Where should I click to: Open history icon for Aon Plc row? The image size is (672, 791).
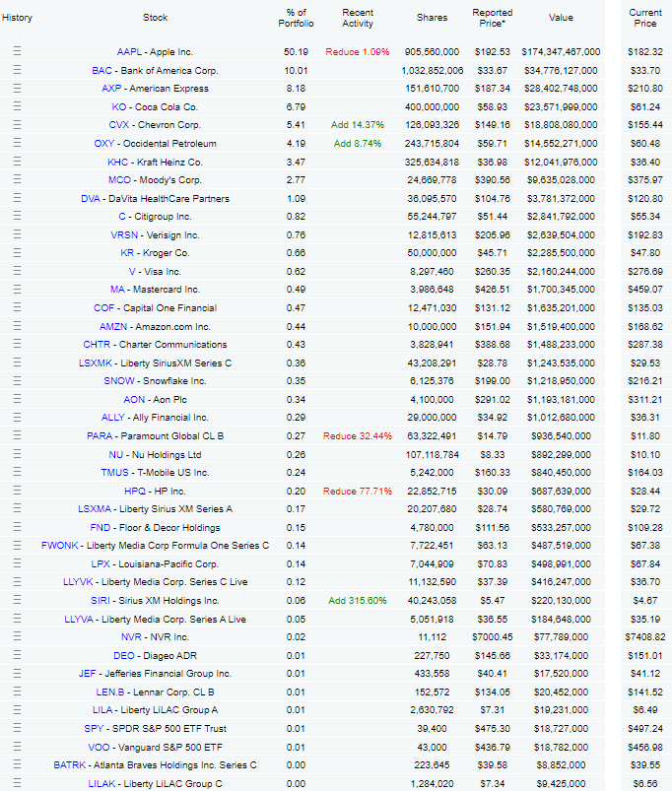click(17, 399)
